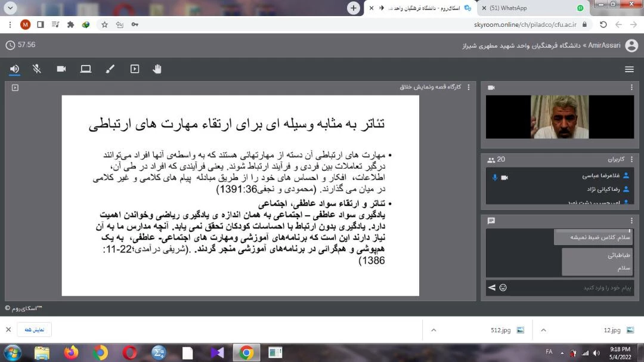Click the show all downloads button
This screenshot has width=644, height=362.
[x=34, y=330]
